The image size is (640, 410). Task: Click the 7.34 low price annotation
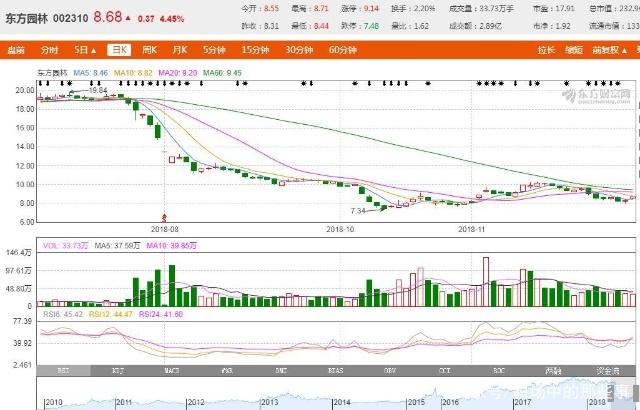pyautogui.click(x=358, y=211)
